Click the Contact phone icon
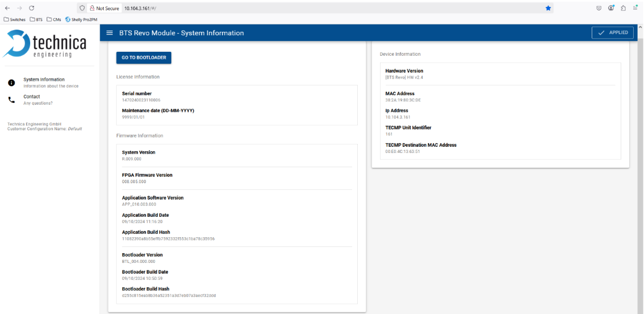Image resolution: width=644 pixels, height=314 pixels. (x=11, y=100)
